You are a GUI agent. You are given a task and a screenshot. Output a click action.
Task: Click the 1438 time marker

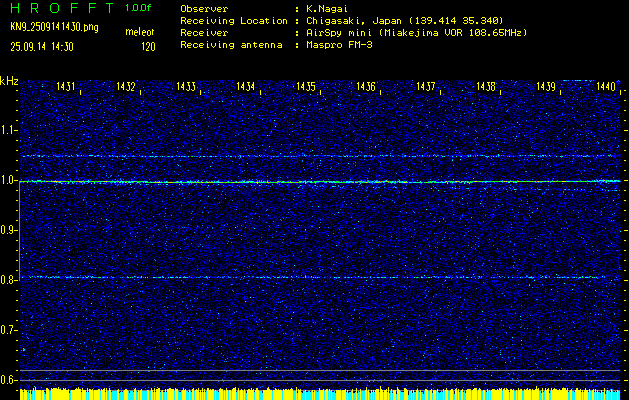486,86
